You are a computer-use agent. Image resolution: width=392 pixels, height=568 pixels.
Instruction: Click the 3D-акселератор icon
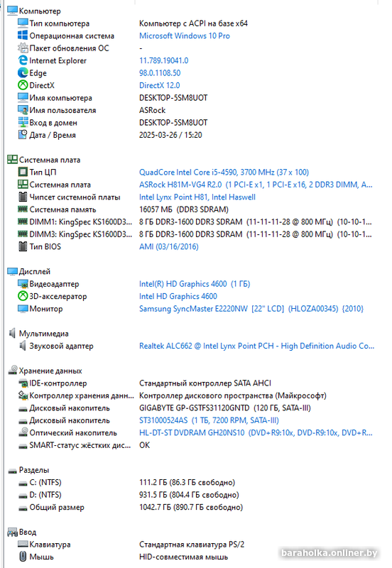point(23,296)
